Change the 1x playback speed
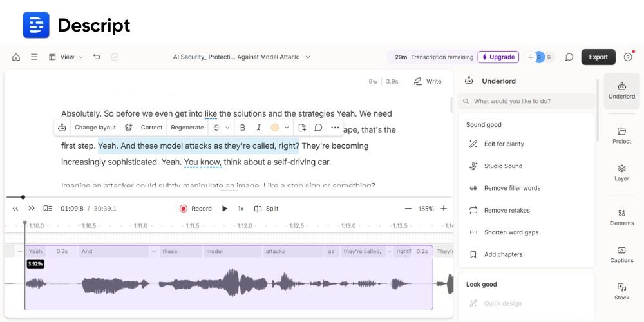 coord(241,209)
